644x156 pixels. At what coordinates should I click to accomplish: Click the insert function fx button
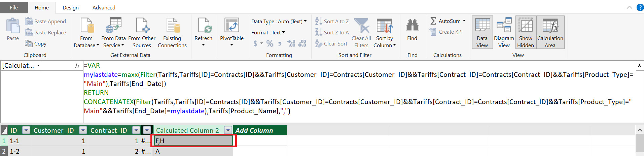click(x=77, y=65)
